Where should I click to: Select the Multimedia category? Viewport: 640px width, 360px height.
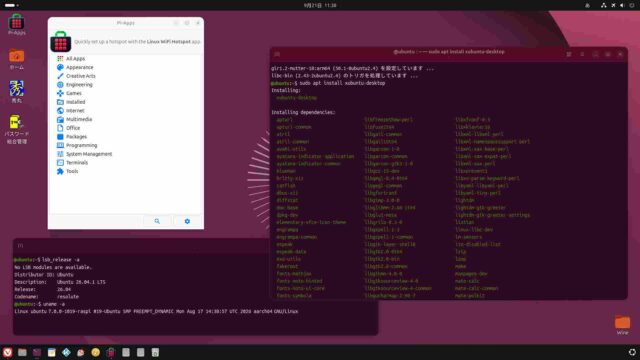74,119
